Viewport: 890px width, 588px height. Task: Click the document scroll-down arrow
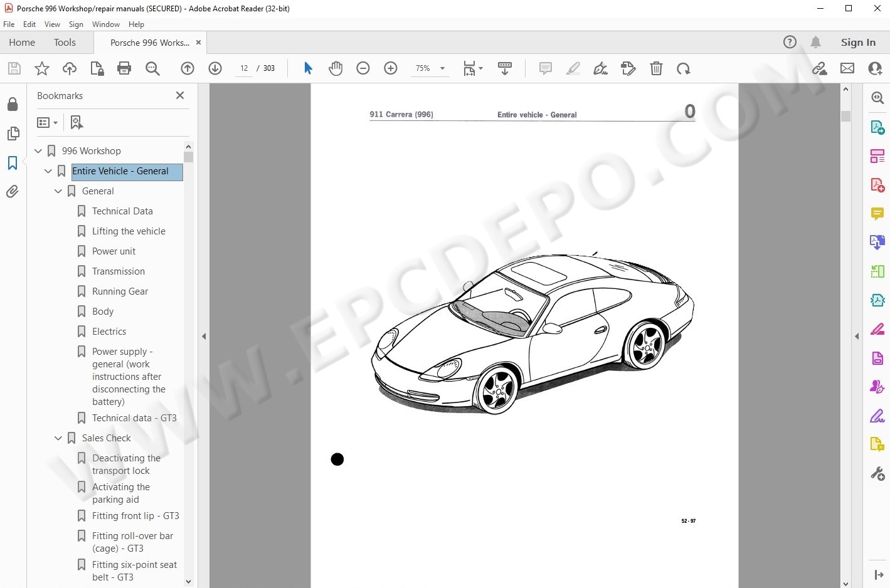pos(845,584)
